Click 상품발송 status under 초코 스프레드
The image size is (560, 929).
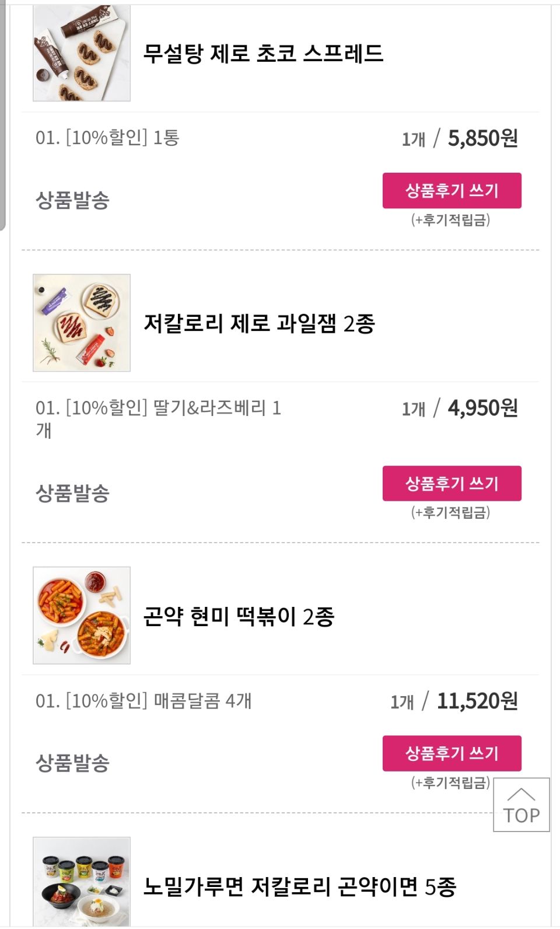pyautogui.click(x=72, y=200)
